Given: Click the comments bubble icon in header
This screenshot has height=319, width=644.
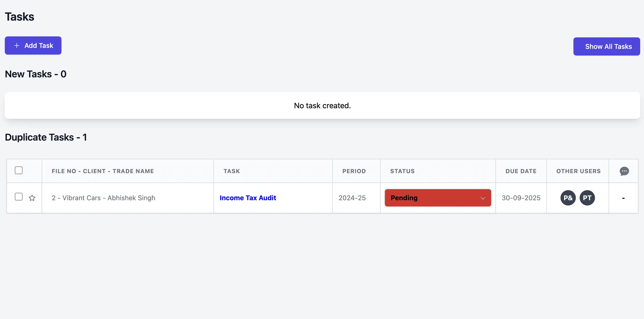Looking at the screenshot, I should coord(624,171).
